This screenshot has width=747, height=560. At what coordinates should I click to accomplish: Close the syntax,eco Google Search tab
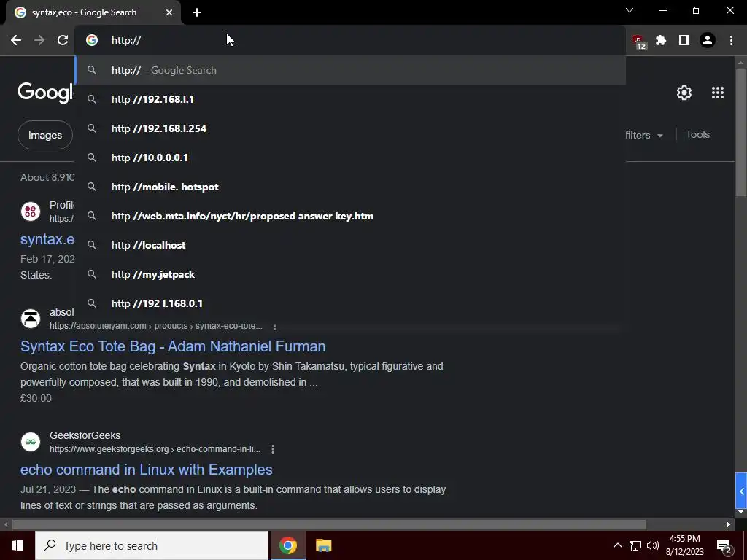click(x=169, y=12)
